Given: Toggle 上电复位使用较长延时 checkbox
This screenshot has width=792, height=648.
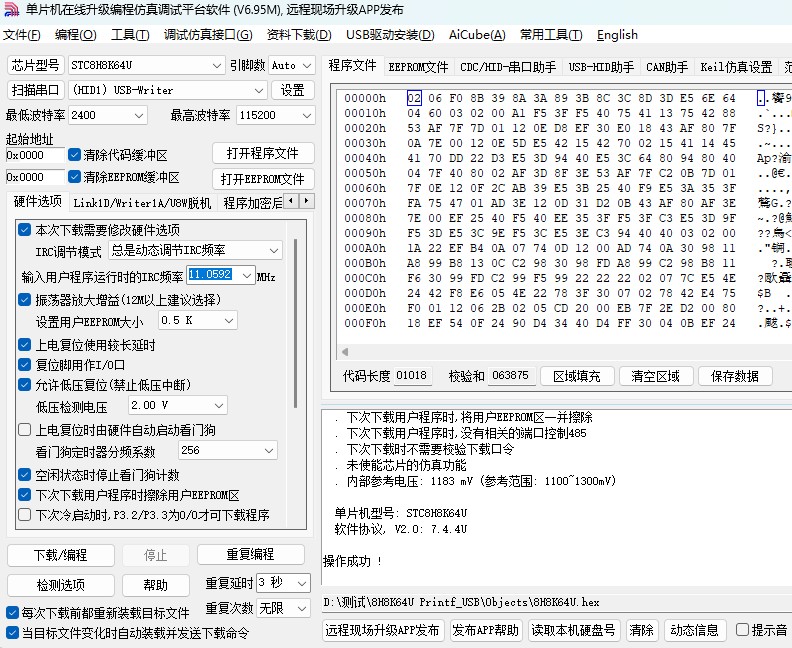Looking at the screenshot, I should tap(24, 345).
